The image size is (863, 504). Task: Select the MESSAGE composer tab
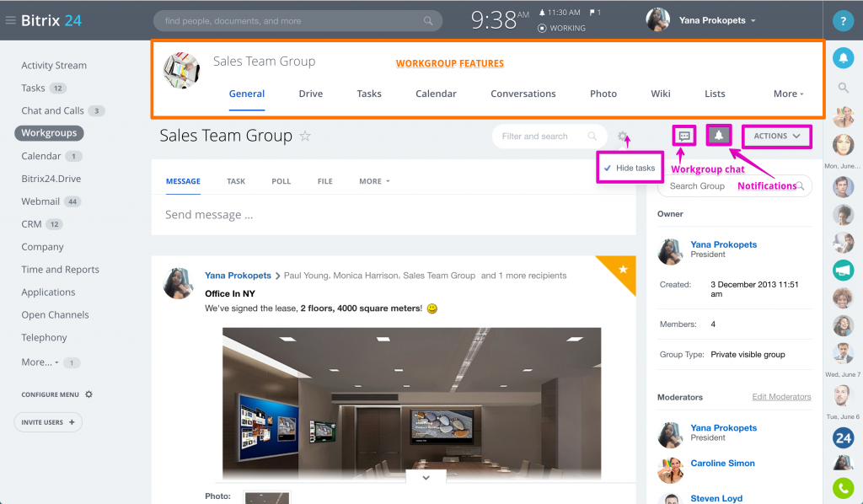click(183, 181)
